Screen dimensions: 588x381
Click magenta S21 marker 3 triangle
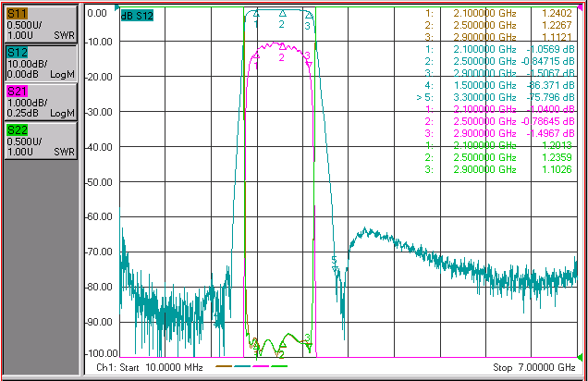(309, 64)
